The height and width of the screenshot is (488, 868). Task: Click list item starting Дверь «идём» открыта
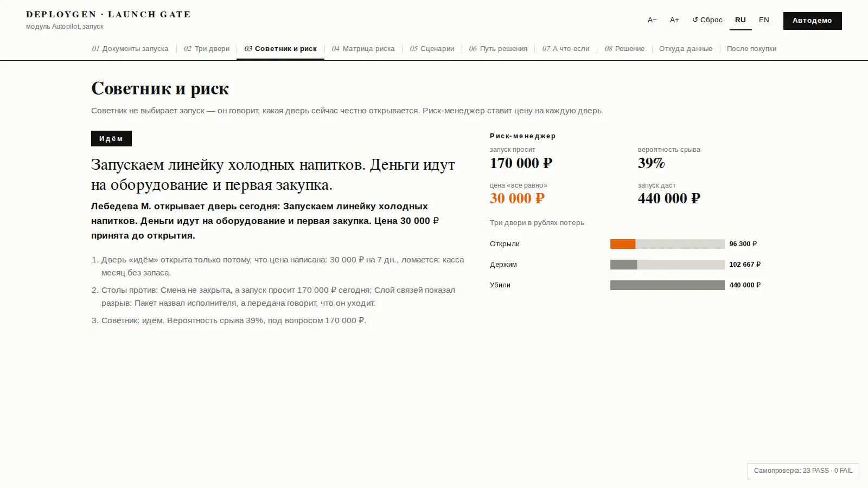tap(282, 266)
